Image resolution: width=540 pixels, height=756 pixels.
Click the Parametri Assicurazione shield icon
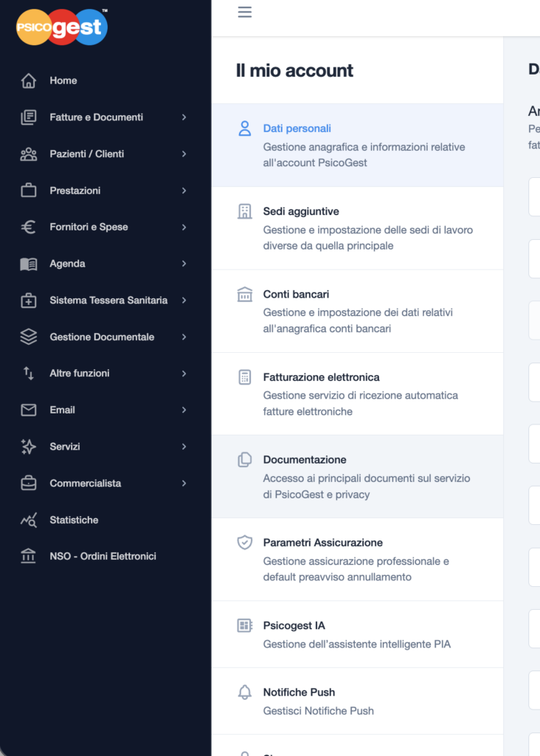click(x=245, y=543)
